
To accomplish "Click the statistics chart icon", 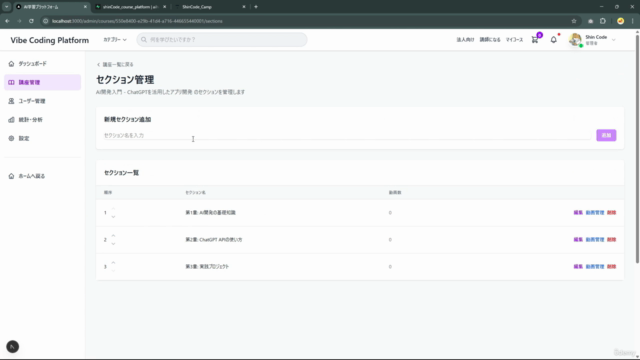I will [11, 120].
